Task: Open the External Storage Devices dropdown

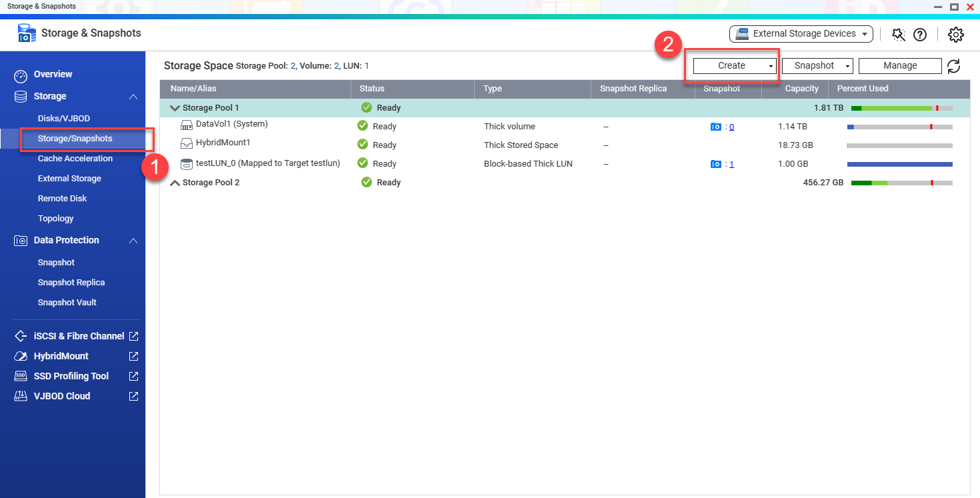Action: click(800, 33)
